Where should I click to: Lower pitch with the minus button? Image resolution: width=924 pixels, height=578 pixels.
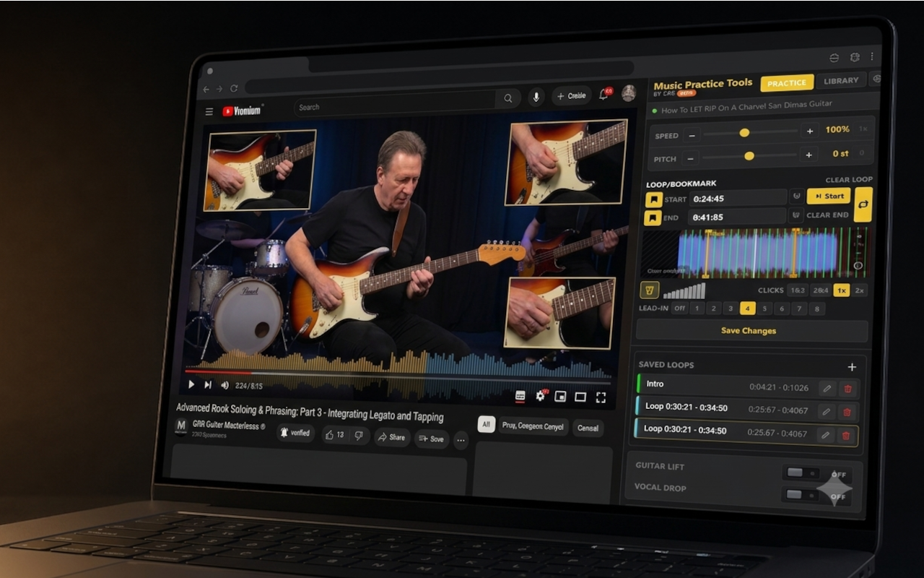(x=692, y=158)
